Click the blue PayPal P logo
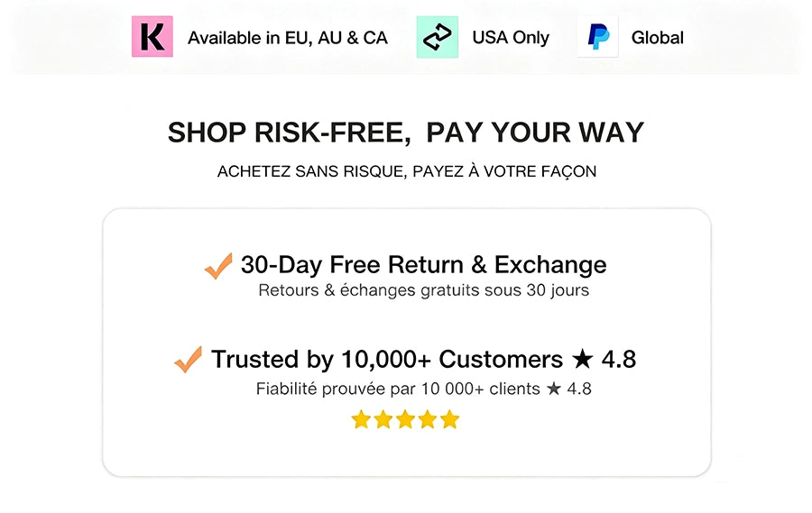Screen dimensions: 812x513 click(597, 37)
